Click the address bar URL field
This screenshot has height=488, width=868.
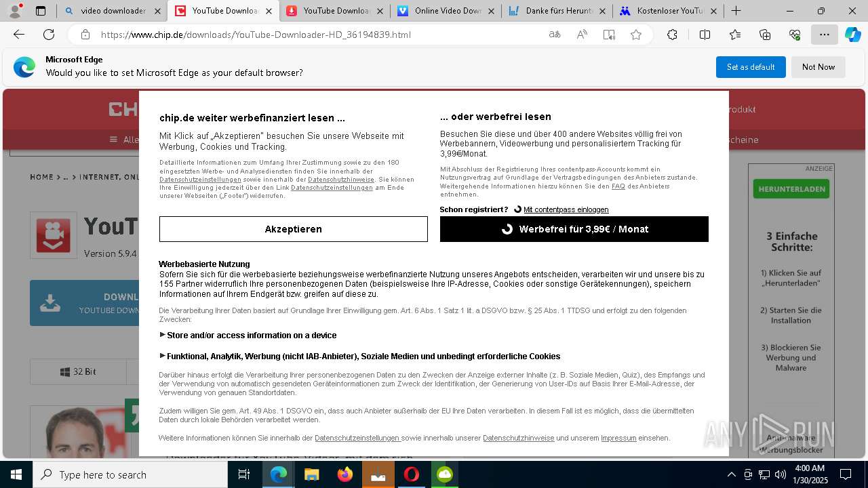[x=319, y=35]
